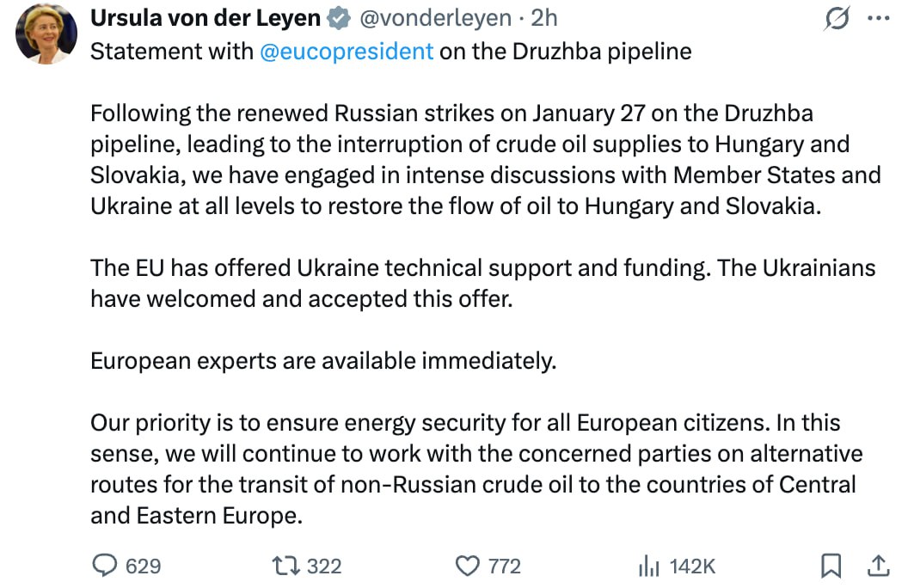The image size is (908, 588).
Task: Click the share upload arrow icon
Action: [x=878, y=565]
